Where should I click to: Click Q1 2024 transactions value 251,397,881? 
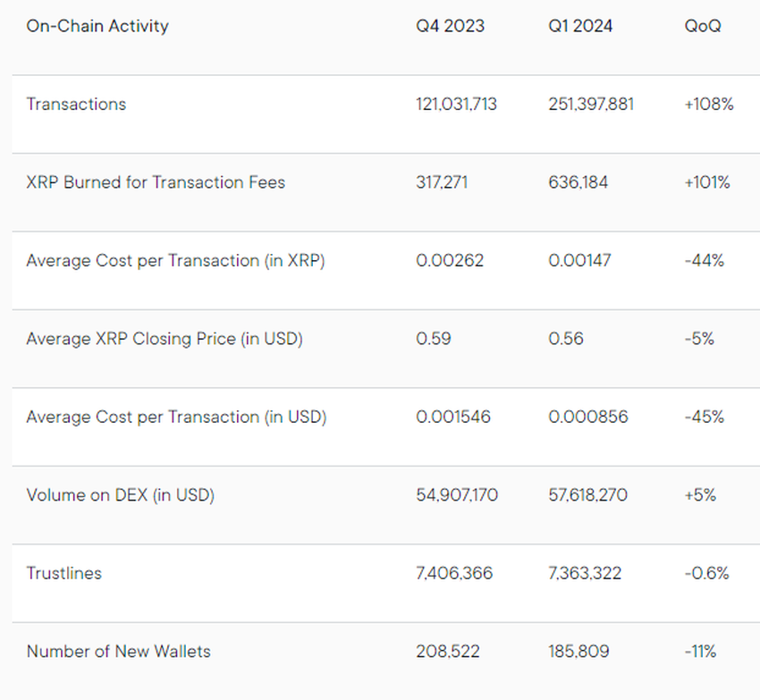click(x=591, y=105)
